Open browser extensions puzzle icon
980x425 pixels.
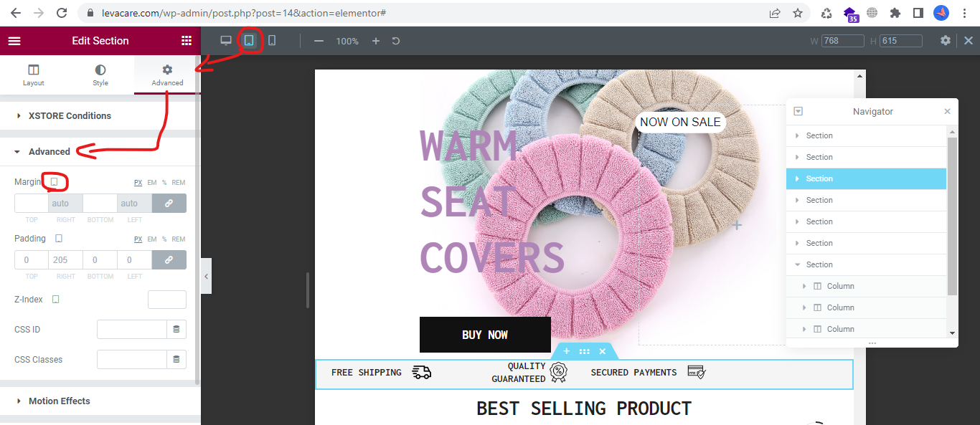click(x=895, y=13)
